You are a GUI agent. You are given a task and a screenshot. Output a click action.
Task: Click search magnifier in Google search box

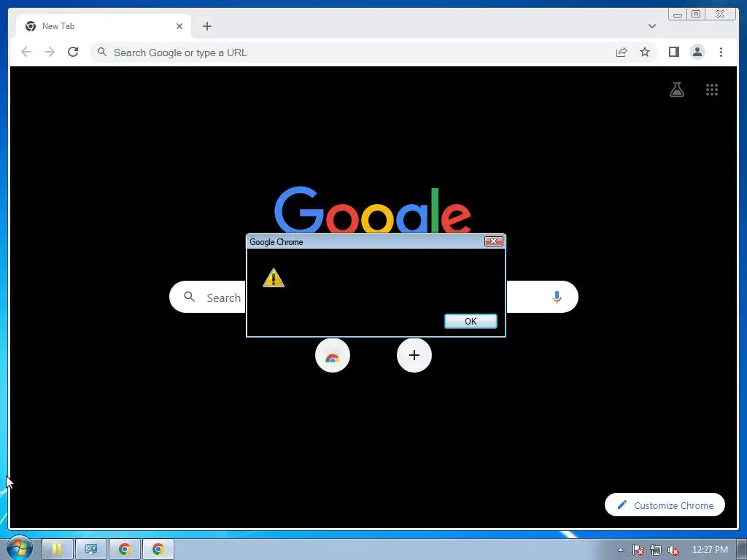point(189,297)
